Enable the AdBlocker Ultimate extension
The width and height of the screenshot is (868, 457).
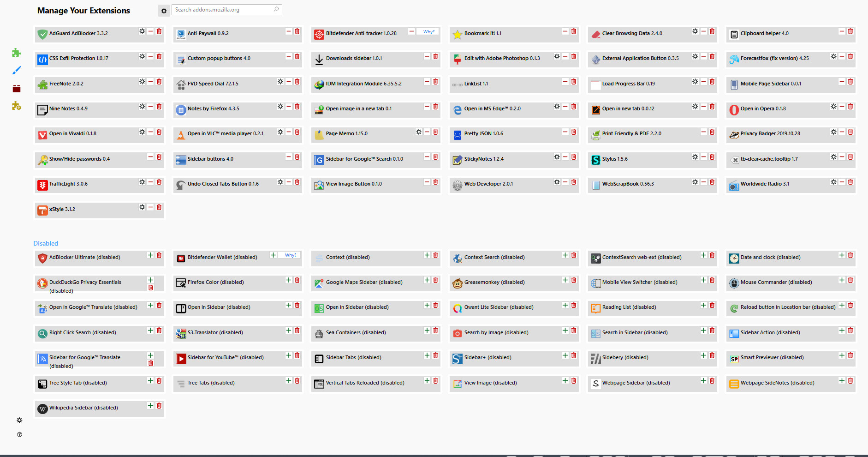150,255
